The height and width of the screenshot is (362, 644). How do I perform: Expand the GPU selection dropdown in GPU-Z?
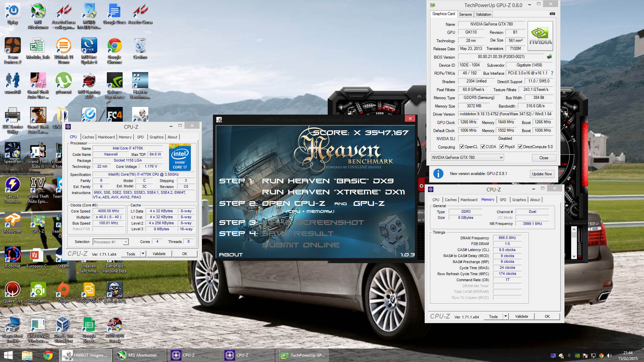pyautogui.click(x=501, y=158)
